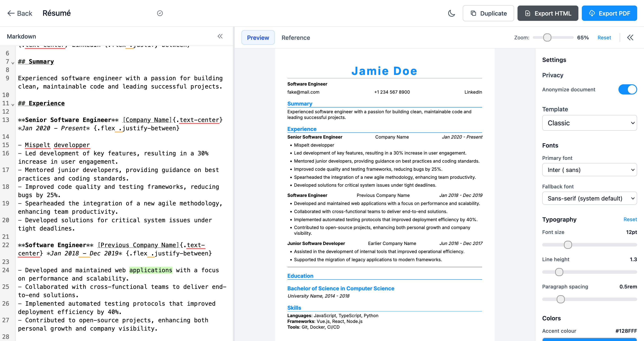
Task: Disable Anonymize document
Action: tap(628, 89)
